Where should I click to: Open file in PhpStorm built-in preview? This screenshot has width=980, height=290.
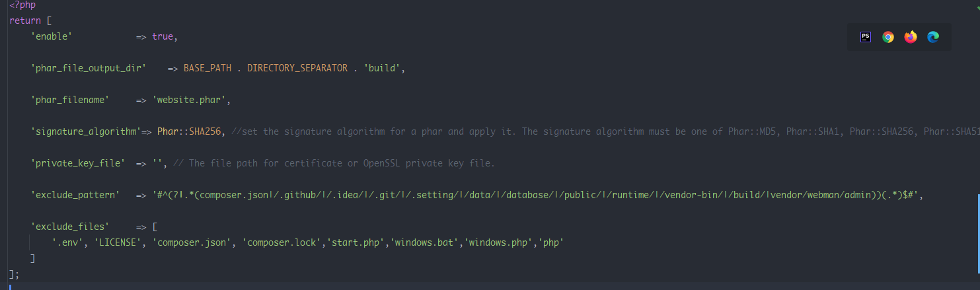coord(866,37)
